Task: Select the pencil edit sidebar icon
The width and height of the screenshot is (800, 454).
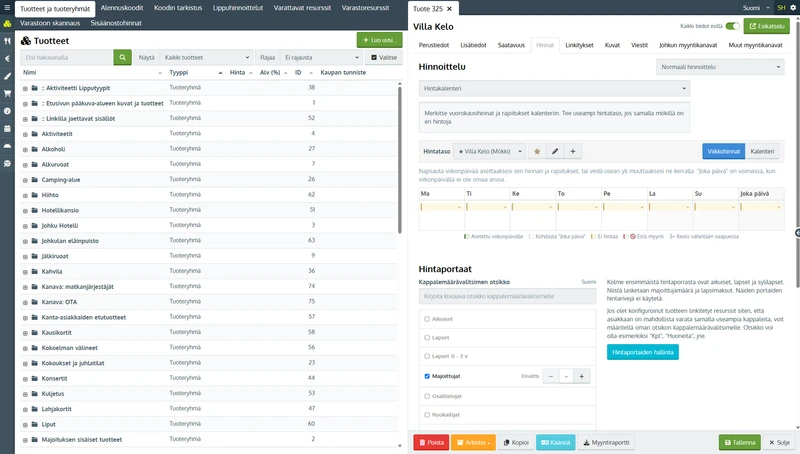Action: pyautogui.click(x=7, y=76)
